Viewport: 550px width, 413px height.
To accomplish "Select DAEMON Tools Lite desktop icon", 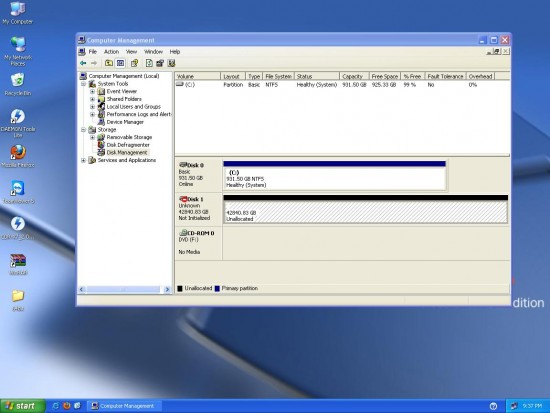I will click(x=18, y=123).
